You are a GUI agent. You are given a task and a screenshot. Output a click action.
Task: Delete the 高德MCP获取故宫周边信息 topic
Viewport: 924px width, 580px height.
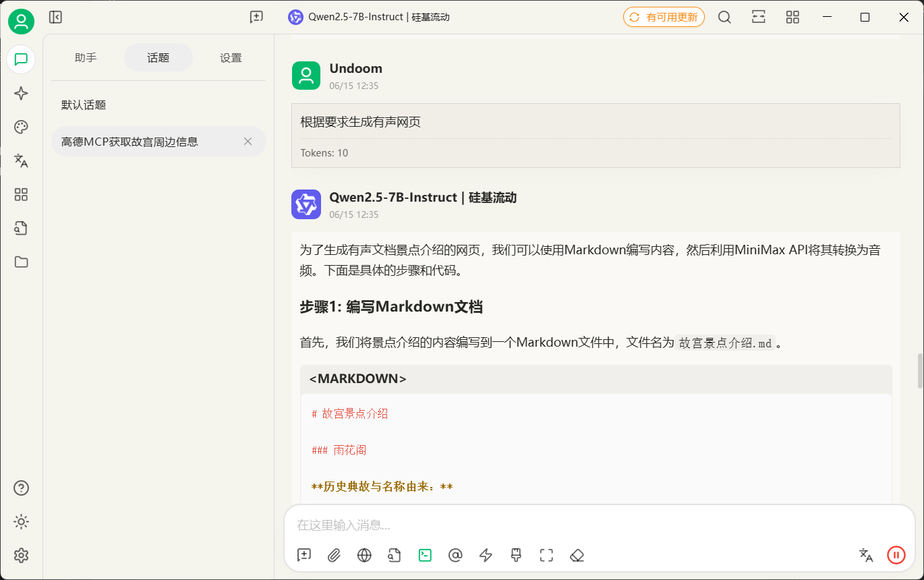tap(248, 142)
